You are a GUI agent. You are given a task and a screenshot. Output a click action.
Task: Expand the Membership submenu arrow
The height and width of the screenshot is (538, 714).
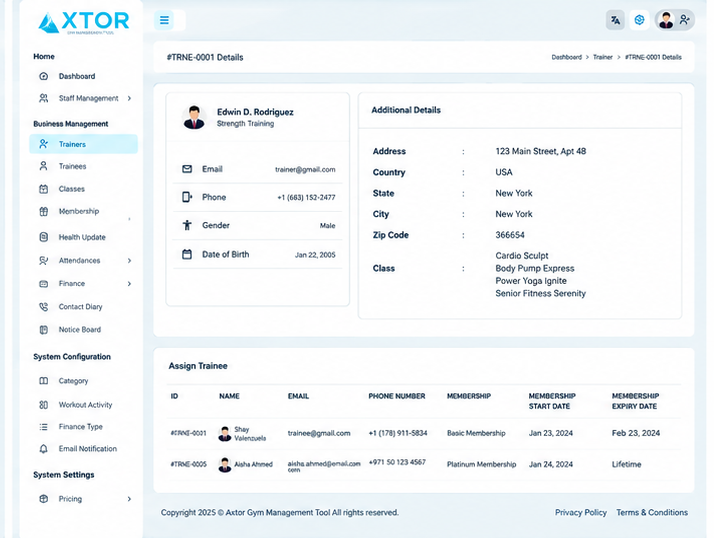[x=129, y=219]
